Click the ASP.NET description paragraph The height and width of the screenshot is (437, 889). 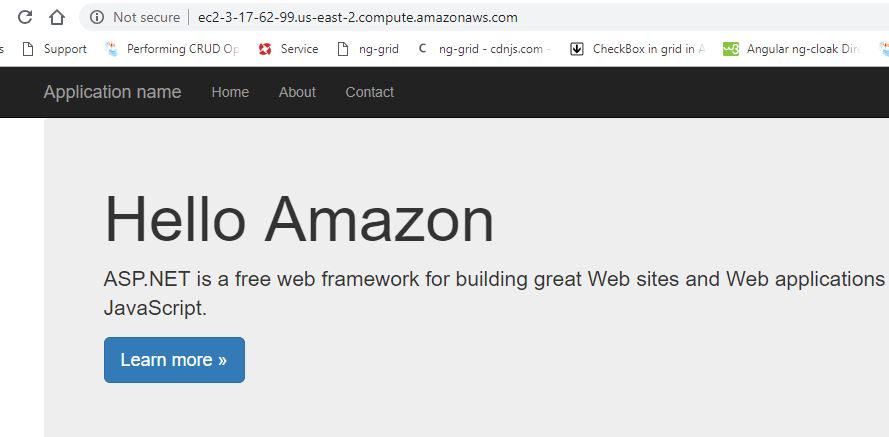(x=494, y=294)
